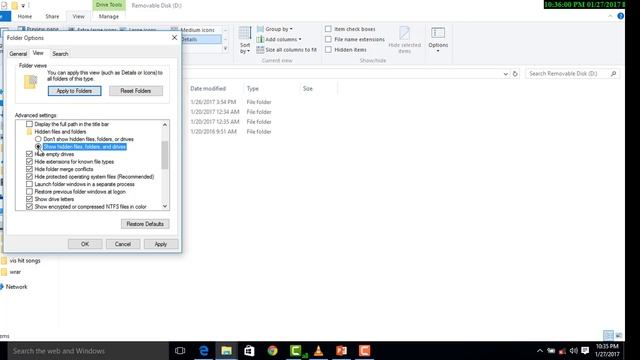Click OK in Folder Options
Image resolution: width=640 pixels, height=360 pixels.
85,244
